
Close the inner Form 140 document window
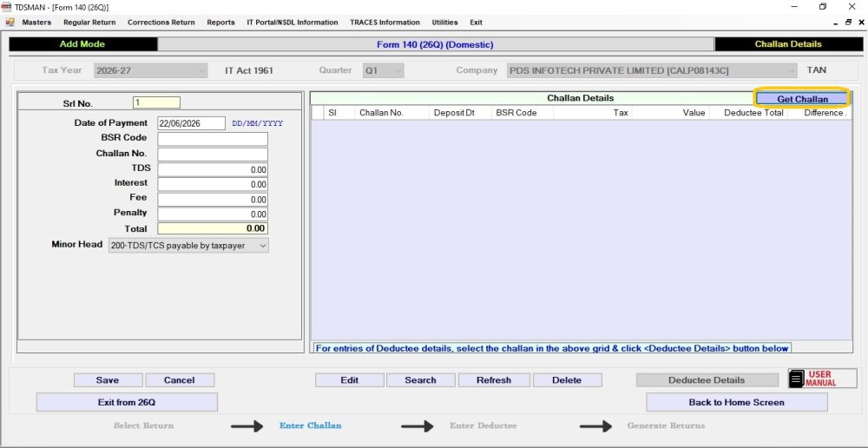pyautogui.click(x=861, y=23)
